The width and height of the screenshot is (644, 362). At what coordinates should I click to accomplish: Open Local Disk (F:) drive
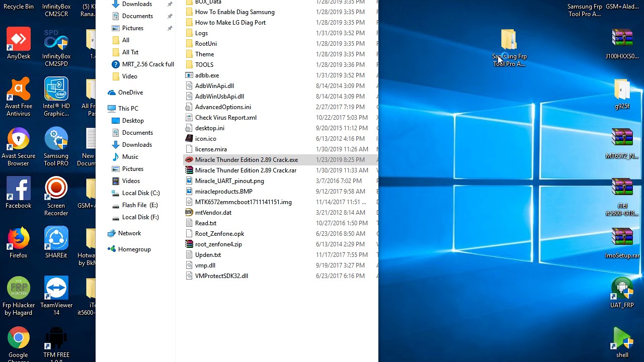pos(140,217)
